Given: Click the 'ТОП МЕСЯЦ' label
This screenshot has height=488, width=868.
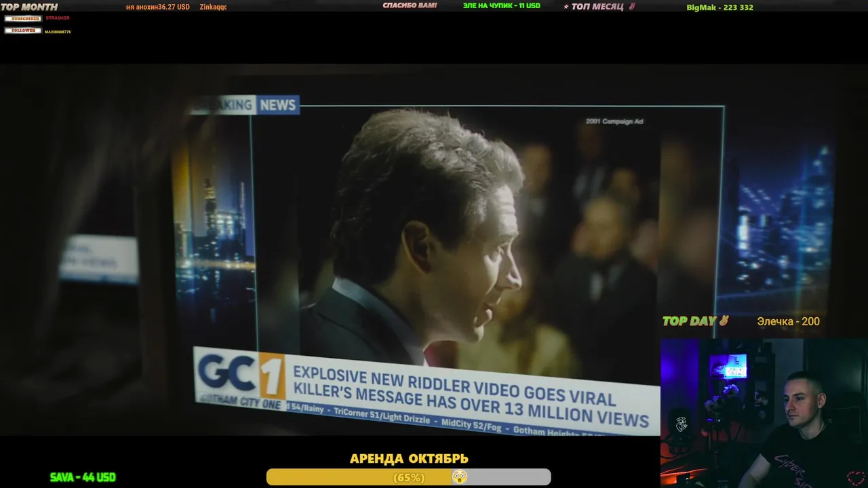Looking at the screenshot, I should [597, 7].
